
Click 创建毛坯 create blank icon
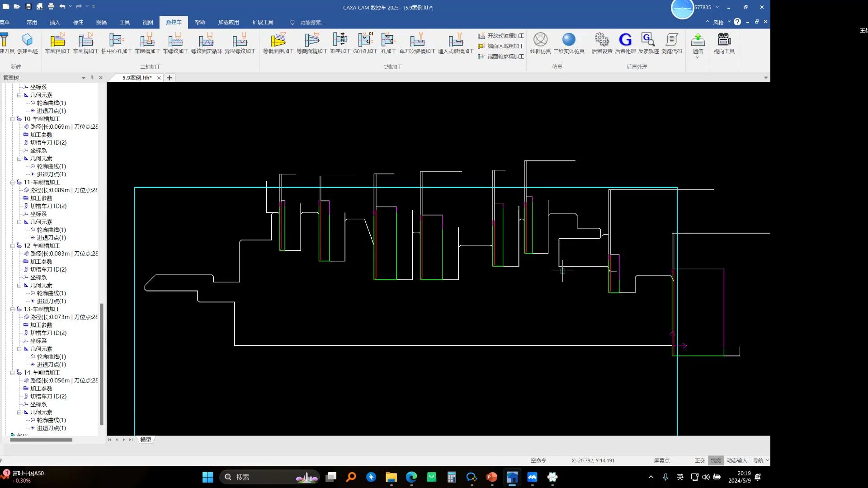point(28,43)
